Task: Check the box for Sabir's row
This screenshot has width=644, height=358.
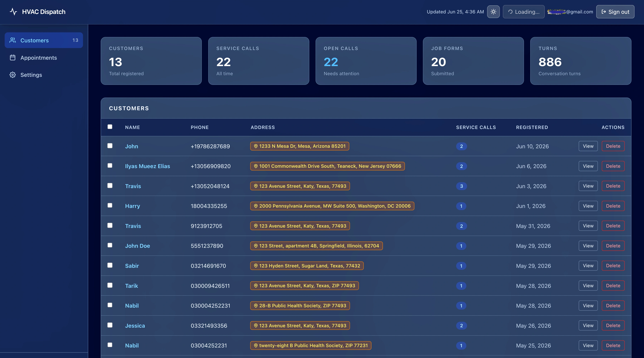Action: click(110, 265)
